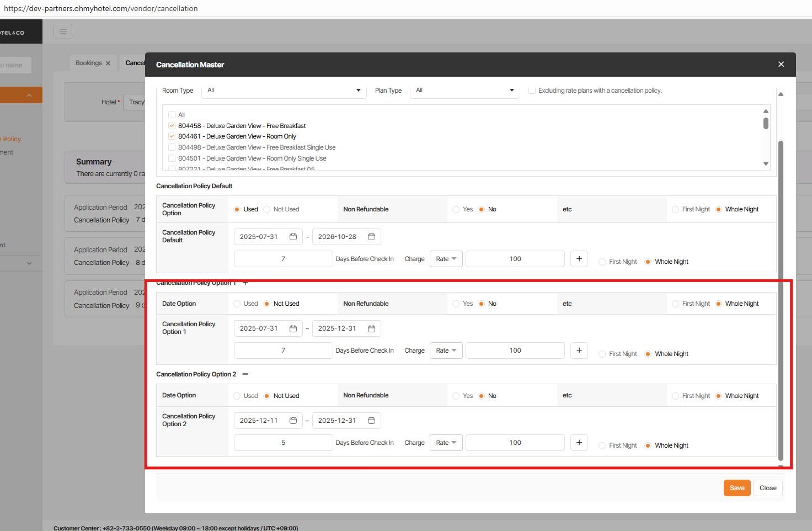The width and height of the screenshot is (812, 531).
Task: Open calendar for Default policy start date
Action: pyautogui.click(x=293, y=237)
